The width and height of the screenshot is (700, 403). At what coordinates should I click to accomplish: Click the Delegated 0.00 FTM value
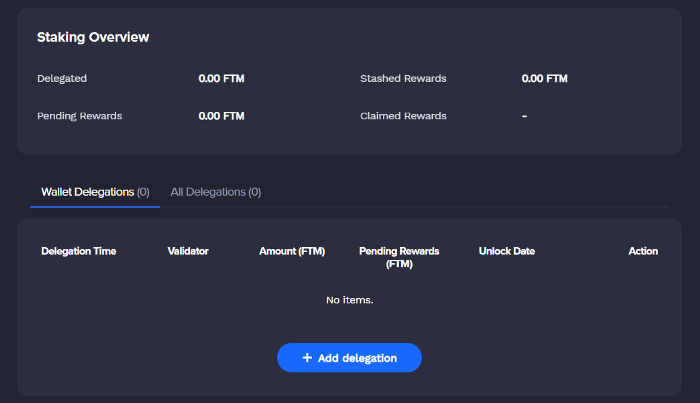point(221,79)
